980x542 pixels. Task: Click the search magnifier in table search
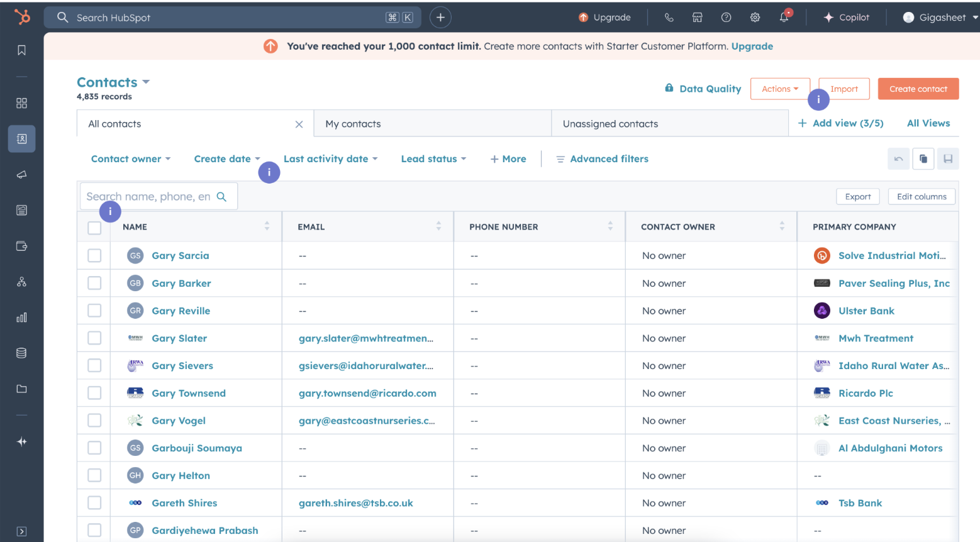[x=221, y=197]
